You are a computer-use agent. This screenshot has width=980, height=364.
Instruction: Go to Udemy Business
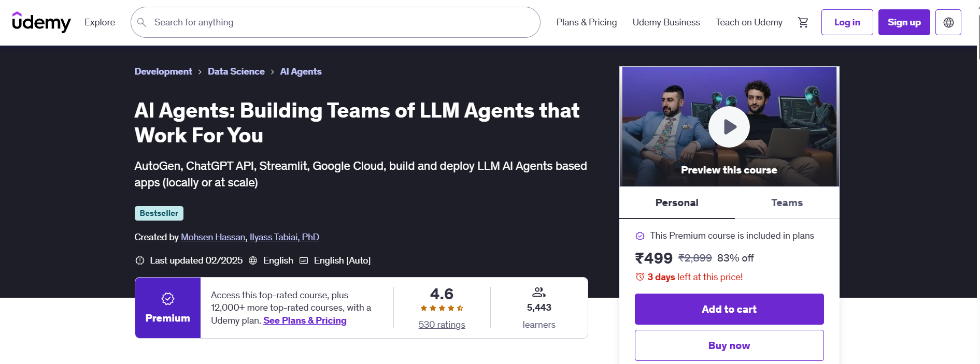[x=666, y=22]
